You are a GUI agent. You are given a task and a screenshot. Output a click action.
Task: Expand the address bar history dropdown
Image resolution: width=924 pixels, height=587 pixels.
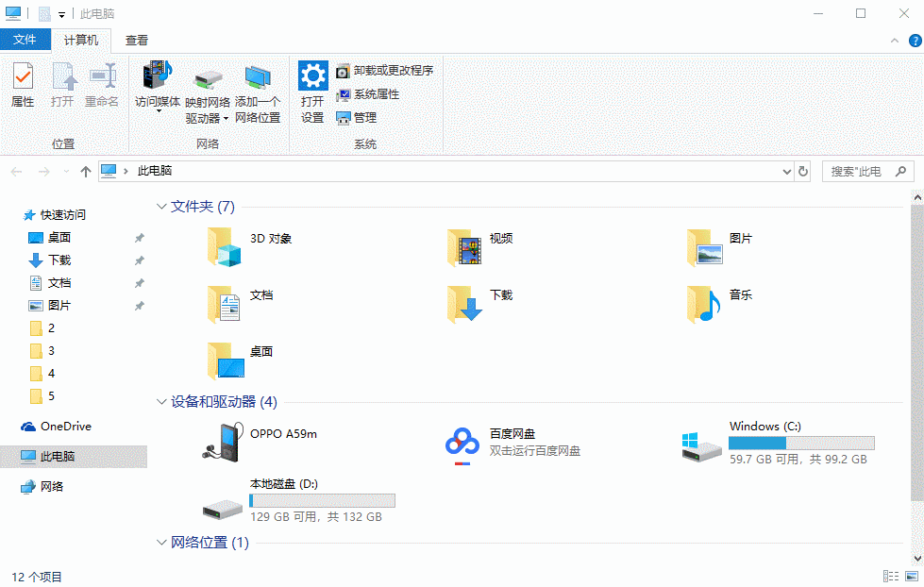click(786, 171)
